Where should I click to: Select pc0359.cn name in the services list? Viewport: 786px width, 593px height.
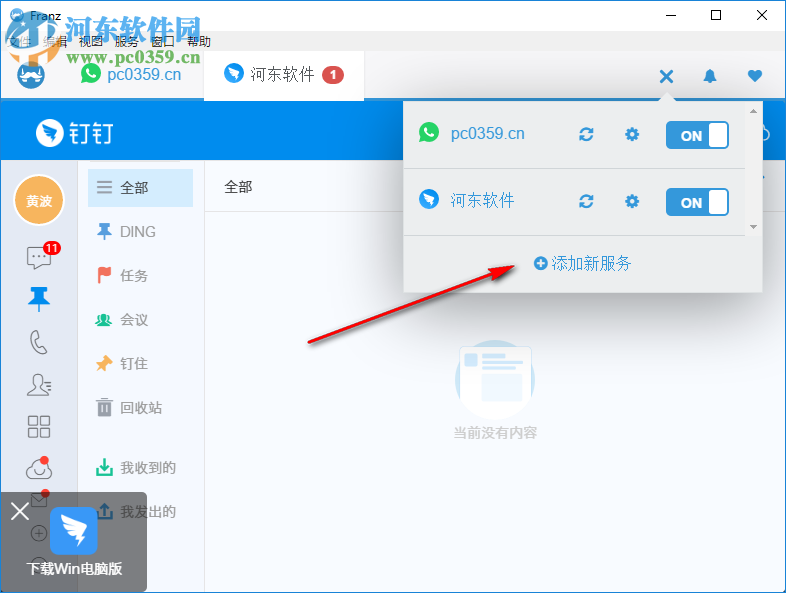pos(487,133)
